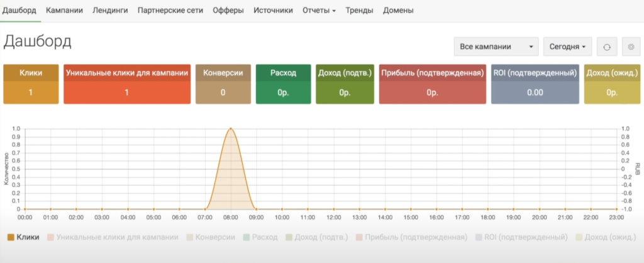
Task: Click the 'Прибыль (подтвержденная)' stat card
Action: 433,84
